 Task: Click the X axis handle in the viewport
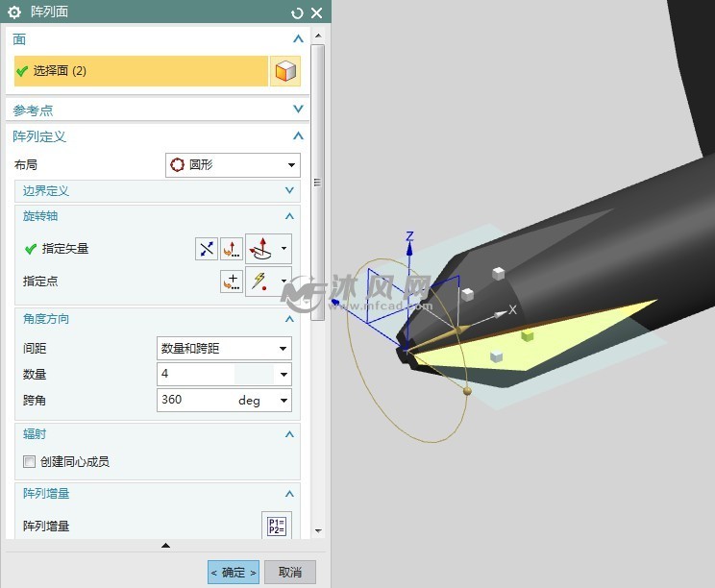point(501,314)
